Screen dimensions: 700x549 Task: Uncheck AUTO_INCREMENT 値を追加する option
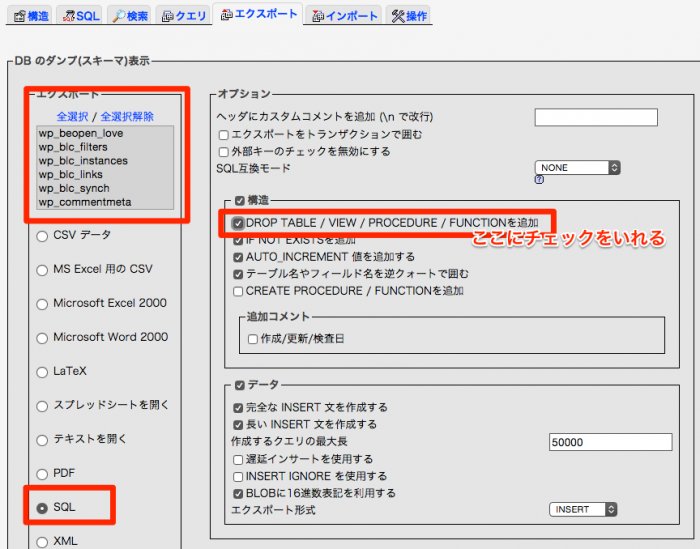[x=238, y=257]
